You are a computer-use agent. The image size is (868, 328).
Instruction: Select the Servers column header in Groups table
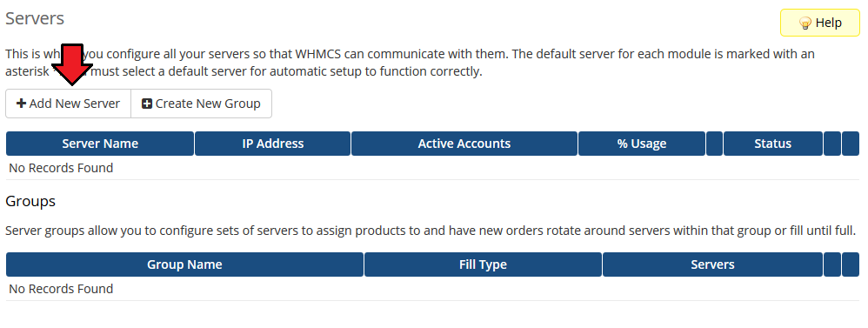pos(712,264)
